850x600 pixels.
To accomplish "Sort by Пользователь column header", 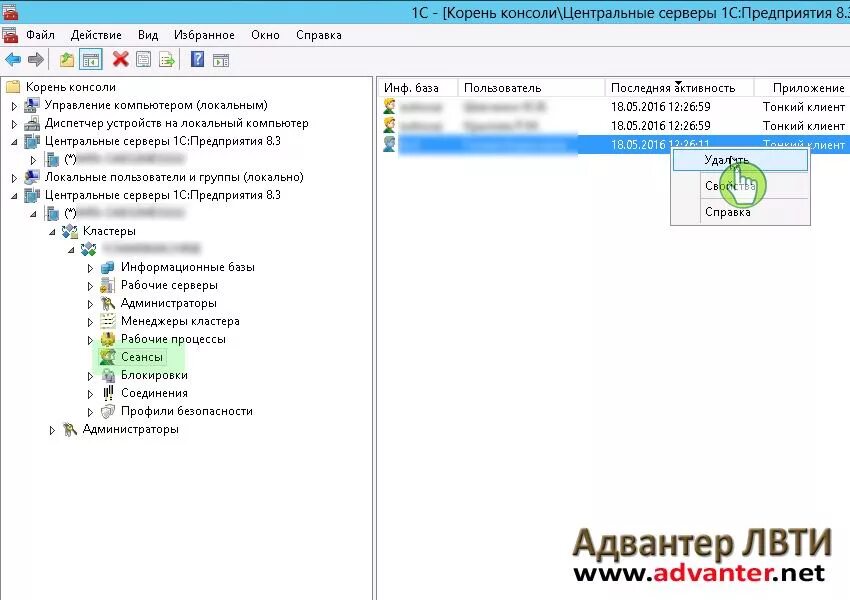I will click(531, 88).
